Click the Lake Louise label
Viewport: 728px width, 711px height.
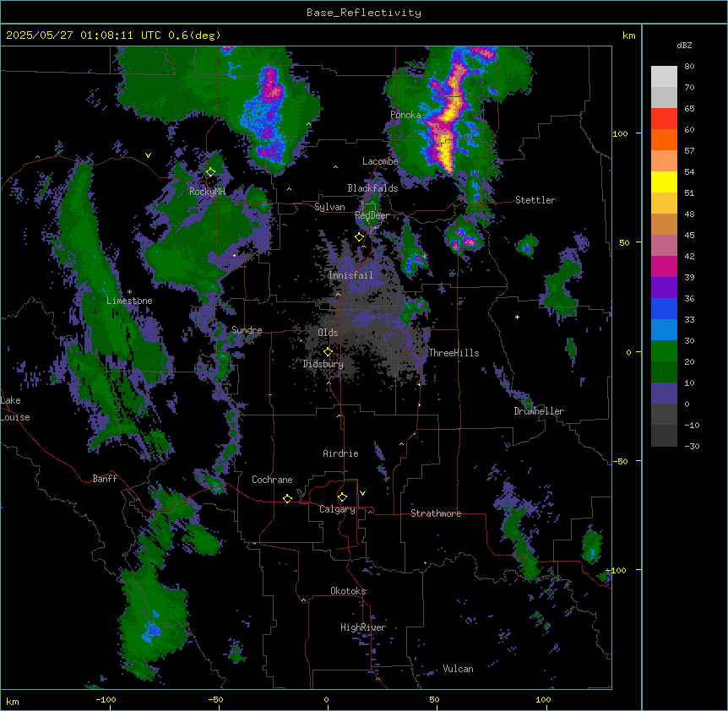tap(15, 409)
